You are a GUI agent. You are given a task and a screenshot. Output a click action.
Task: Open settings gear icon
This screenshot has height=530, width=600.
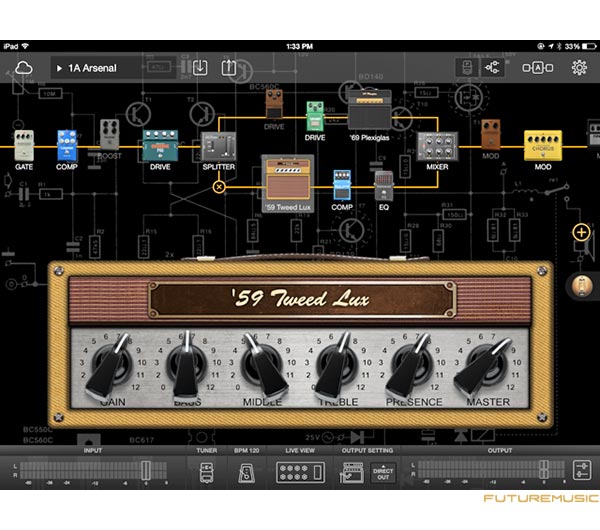coord(579,68)
